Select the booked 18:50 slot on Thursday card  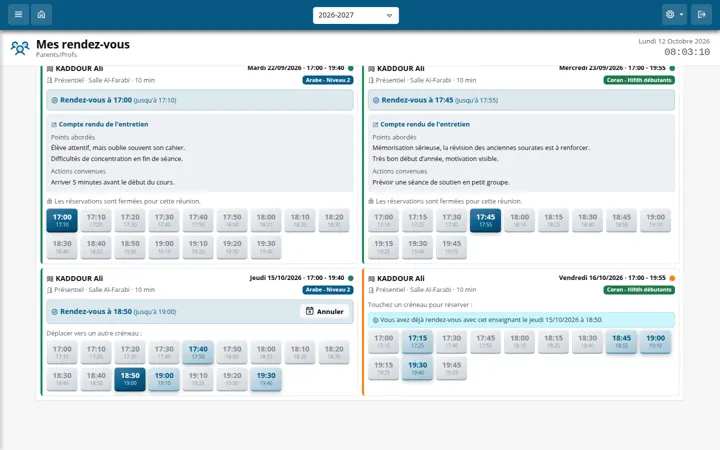(130, 379)
